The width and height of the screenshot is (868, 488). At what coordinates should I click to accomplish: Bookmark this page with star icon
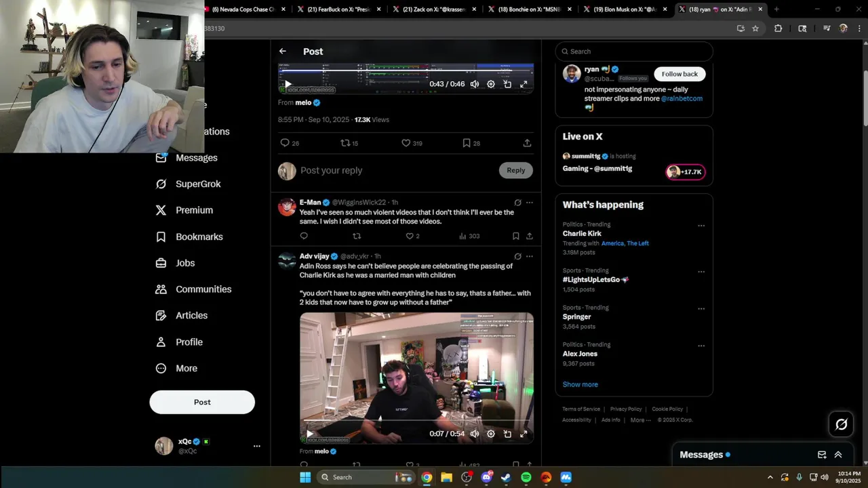[755, 28]
